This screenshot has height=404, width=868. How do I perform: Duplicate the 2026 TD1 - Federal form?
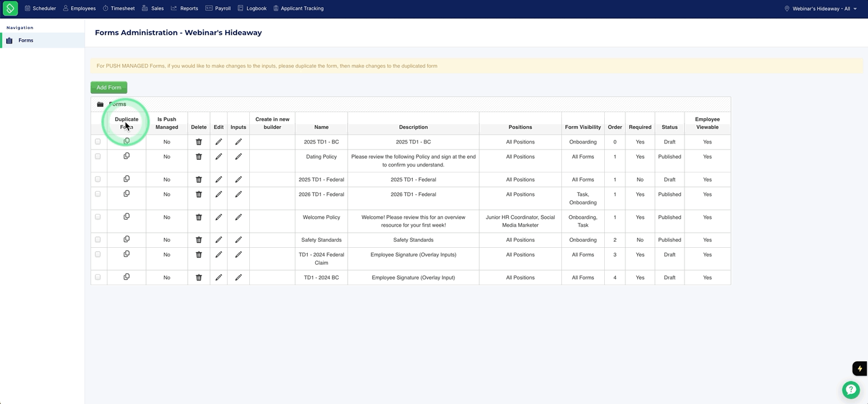tap(126, 194)
